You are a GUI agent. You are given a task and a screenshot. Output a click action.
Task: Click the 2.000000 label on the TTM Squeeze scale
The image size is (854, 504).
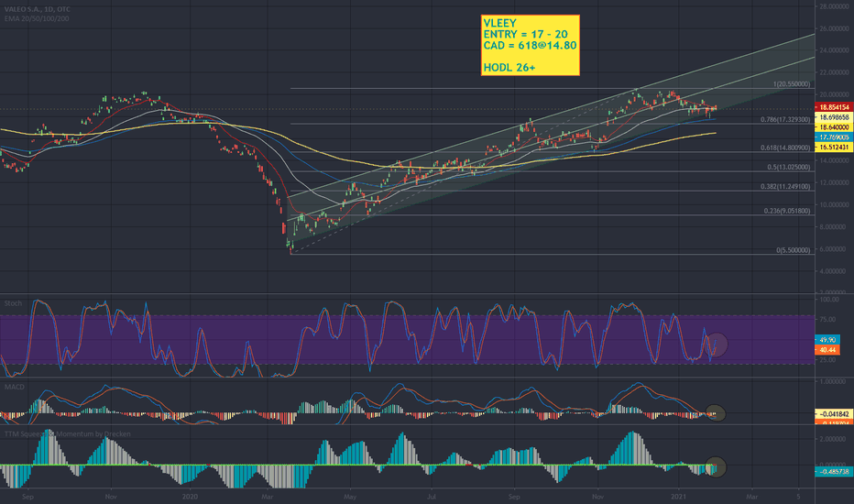click(x=834, y=439)
